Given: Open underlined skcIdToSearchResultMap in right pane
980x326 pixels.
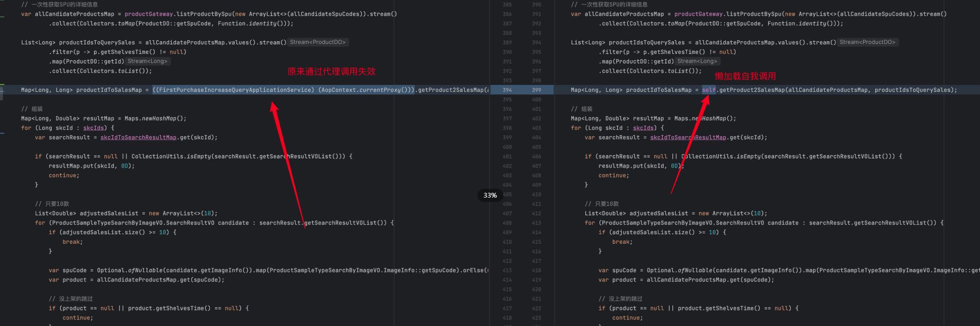Looking at the screenshot, I should click(x=688, y=138).
